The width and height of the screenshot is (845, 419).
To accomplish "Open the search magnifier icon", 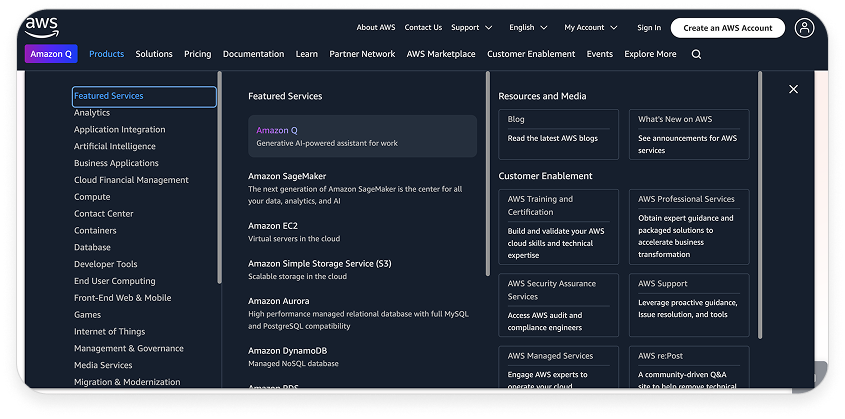I will pos(696,54).
